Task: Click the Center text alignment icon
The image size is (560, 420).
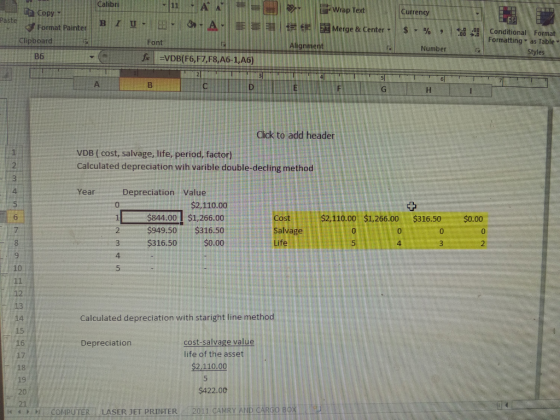Action: 255,26
